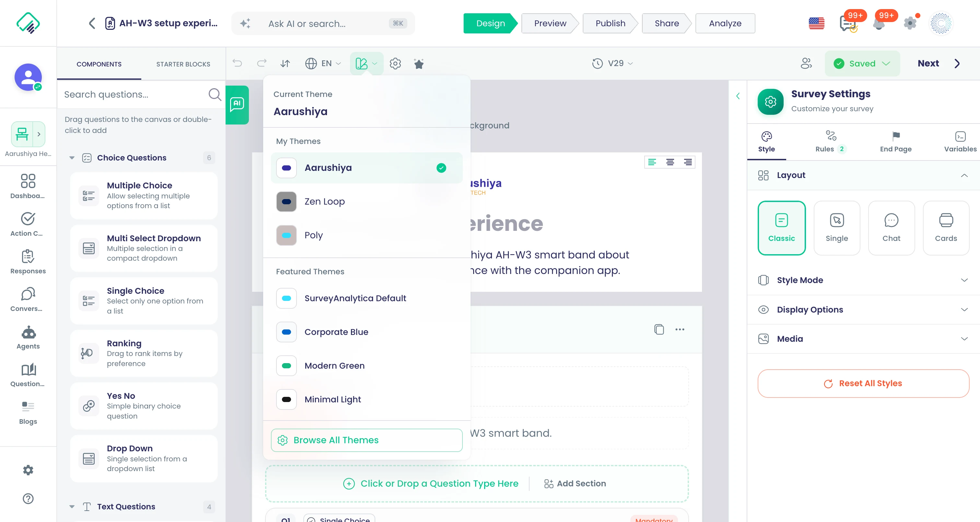Open the End Page tab
Image resolution: width=980 pixels, height=522 pixels.
click(x=895, y=141)
